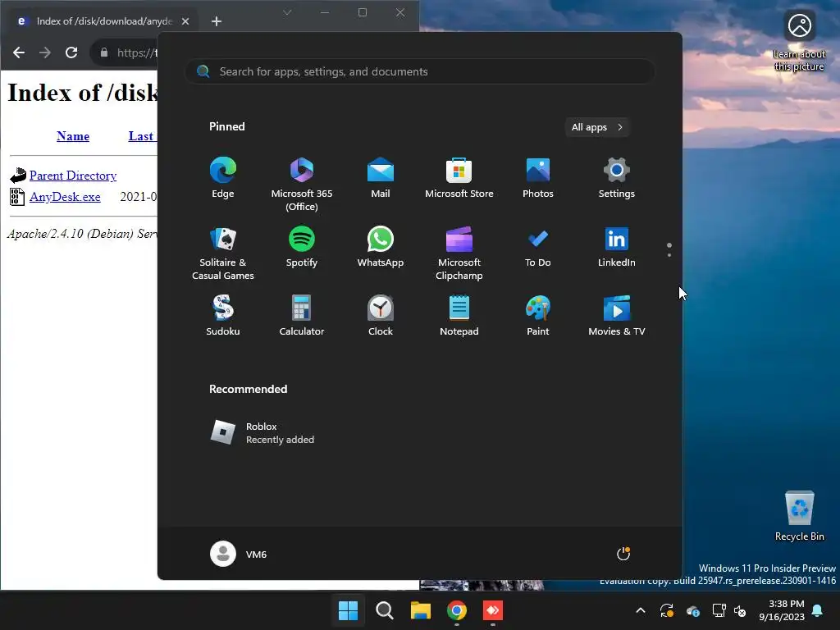Open Settings from pinned apps
Screen dimensions: 840x630
[x=617, y=177]
